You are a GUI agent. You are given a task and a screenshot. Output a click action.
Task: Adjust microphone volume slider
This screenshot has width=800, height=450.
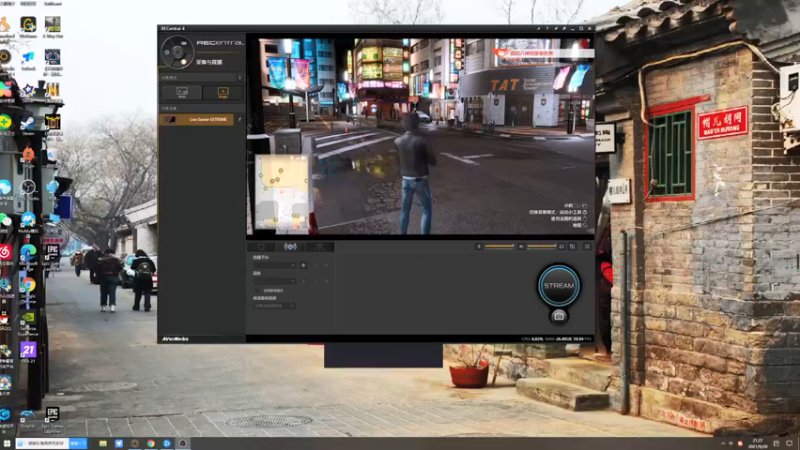(x=499, y=246)
